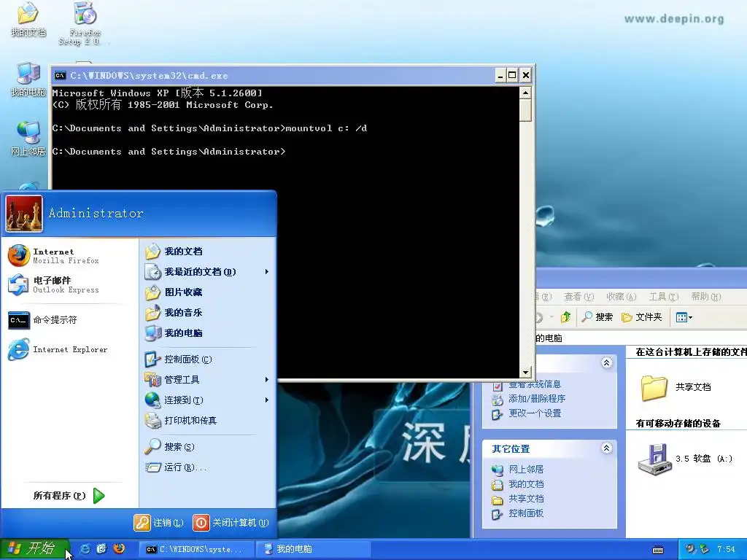747x560 pixels.
Task: Click Up folder icon in explorer toolbar
Action: tap(565, 316)
